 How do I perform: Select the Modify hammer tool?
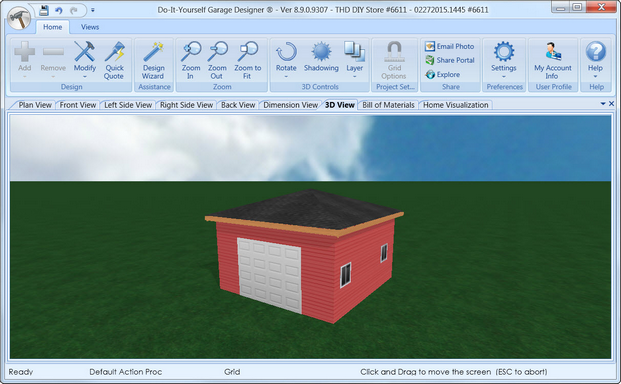85,59
